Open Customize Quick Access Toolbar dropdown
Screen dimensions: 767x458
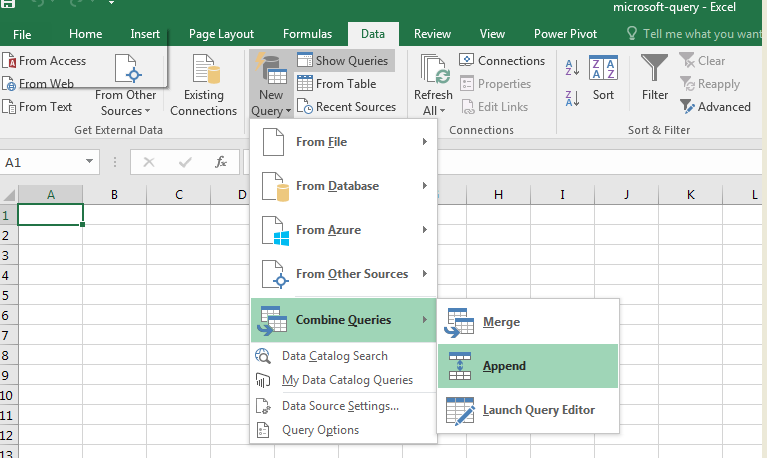(112, 4)
